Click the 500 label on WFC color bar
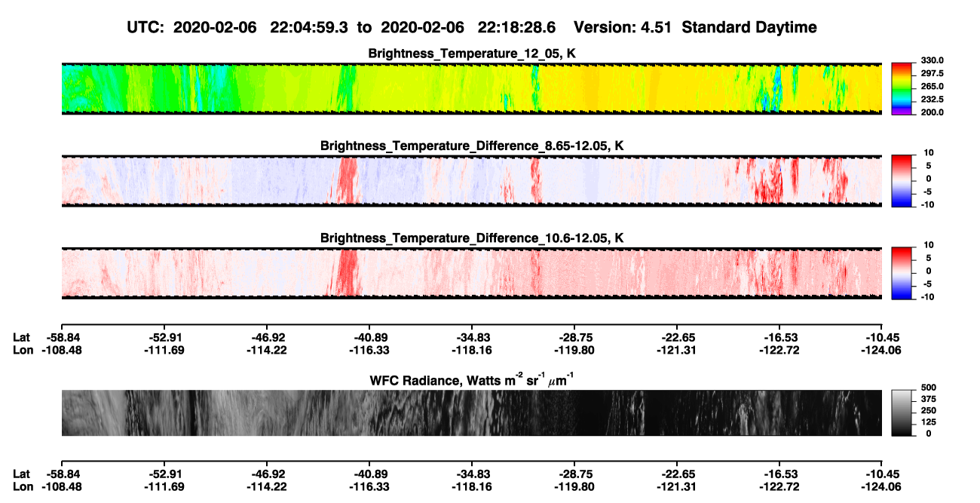 929,388
